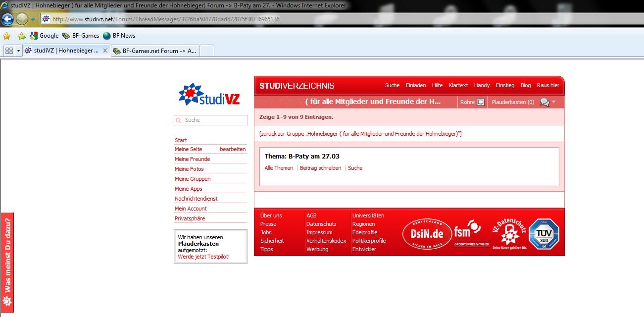
Task: Switch to the BF-Games.net Forum tab
Action: coord(155,51)
